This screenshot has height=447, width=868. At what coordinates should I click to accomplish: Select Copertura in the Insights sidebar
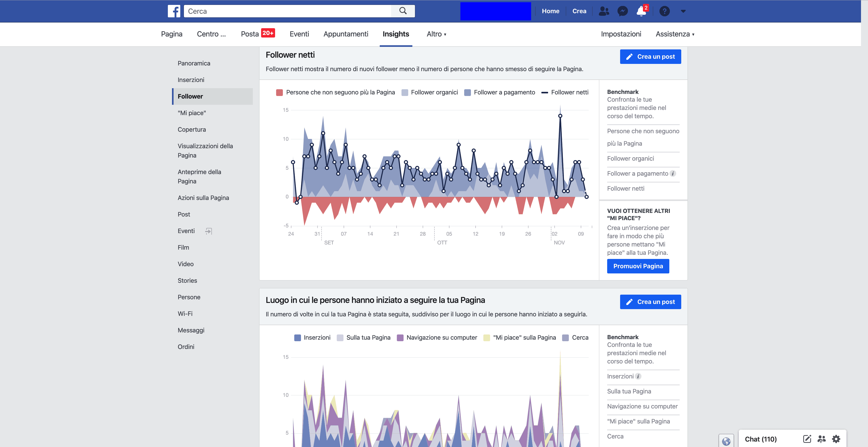tap(192, 130)
